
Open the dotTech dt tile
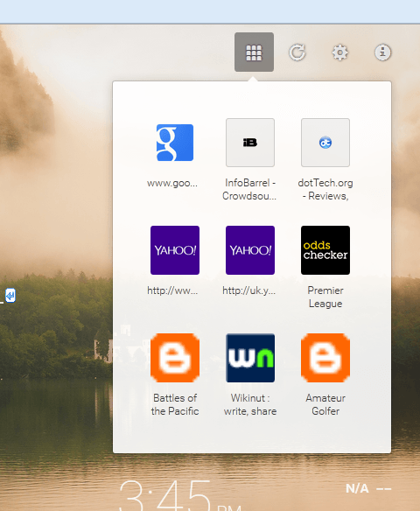pos(325,143)
